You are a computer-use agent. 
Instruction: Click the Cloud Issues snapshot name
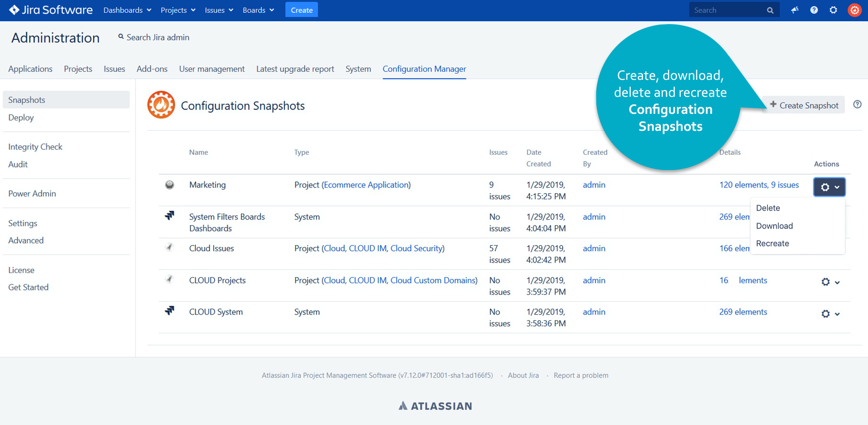pyautogui.click(x=211, y=248)
